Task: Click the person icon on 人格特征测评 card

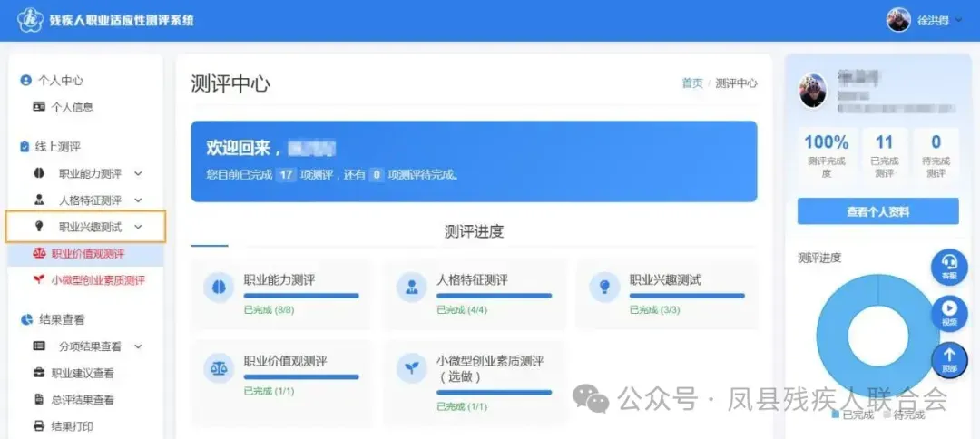Action: click(x=412, y=288)
